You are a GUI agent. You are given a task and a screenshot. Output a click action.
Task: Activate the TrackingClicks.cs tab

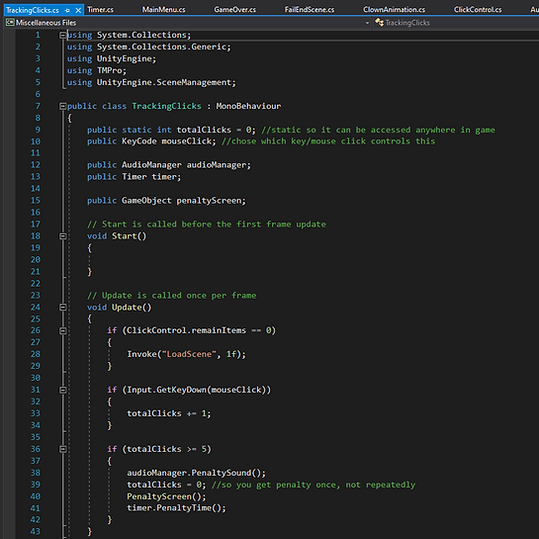33,10
